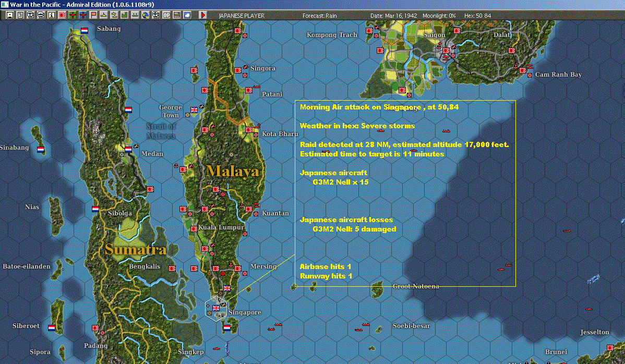Image resolution: width=625 pixels, height=364 pixels.
Task: Select the Japanese flag at Cam Ranh Bay
Action: click(523, 70)
